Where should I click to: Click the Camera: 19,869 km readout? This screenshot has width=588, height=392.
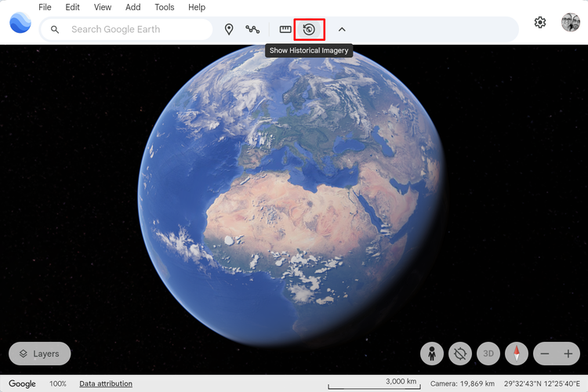pos(463,383)
